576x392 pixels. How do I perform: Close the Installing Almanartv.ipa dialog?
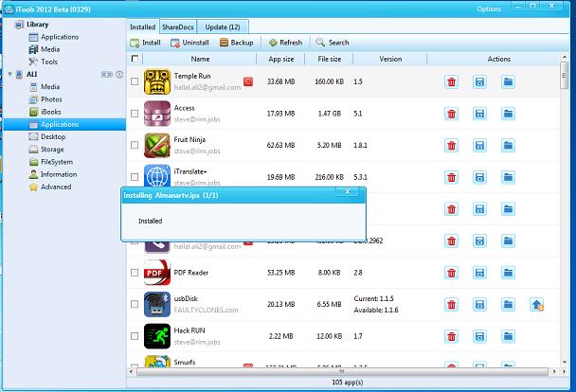[347, 191]
